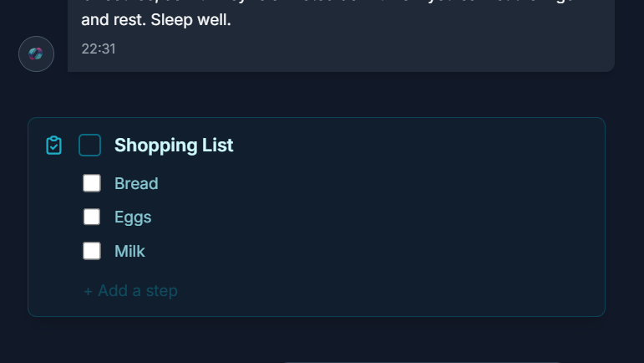Viewport: 644px width, 363px height.
Task: Check the Shopping List header checkbox
Action: point(89,146)
